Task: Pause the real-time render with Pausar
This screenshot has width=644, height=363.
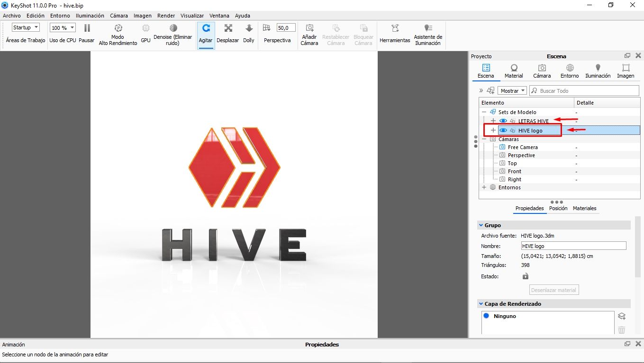Action: pos(87,34)
